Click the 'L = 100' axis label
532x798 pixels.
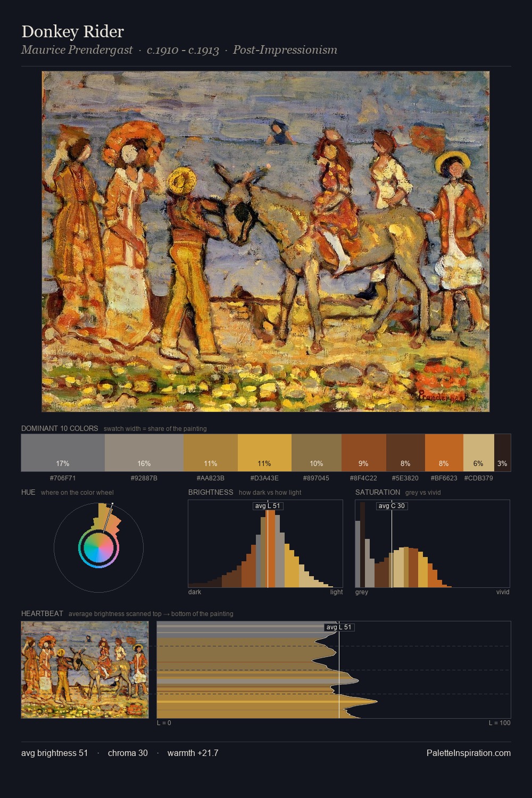[500, 722]
